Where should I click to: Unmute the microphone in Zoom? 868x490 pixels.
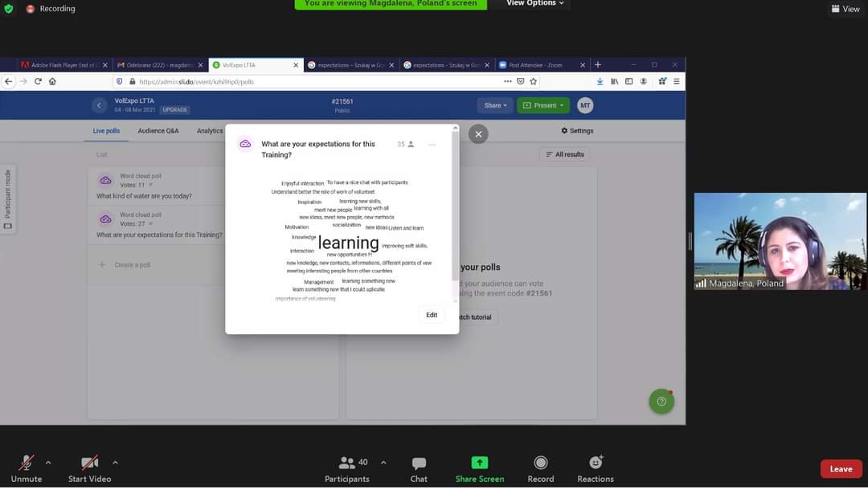click(x=26, y=468)
